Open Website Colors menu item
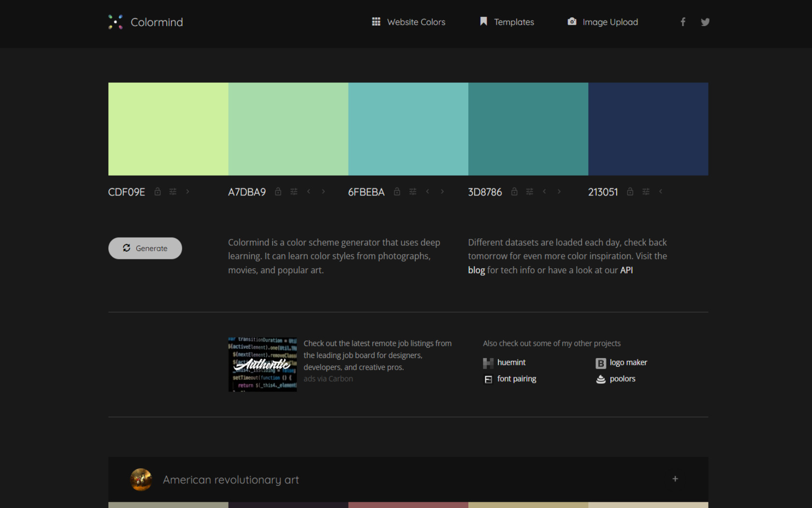This screenshot has width=812, height=508. tap(408, 22)
